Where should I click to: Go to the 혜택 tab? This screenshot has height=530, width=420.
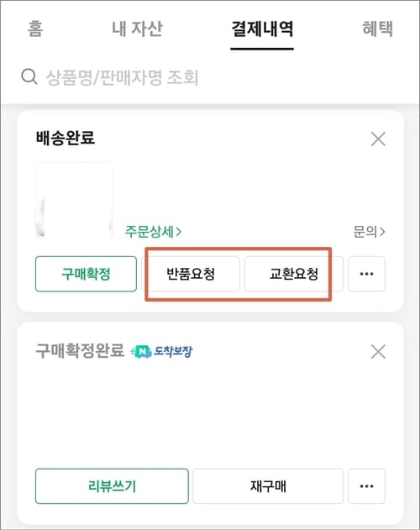coord(378,29)
